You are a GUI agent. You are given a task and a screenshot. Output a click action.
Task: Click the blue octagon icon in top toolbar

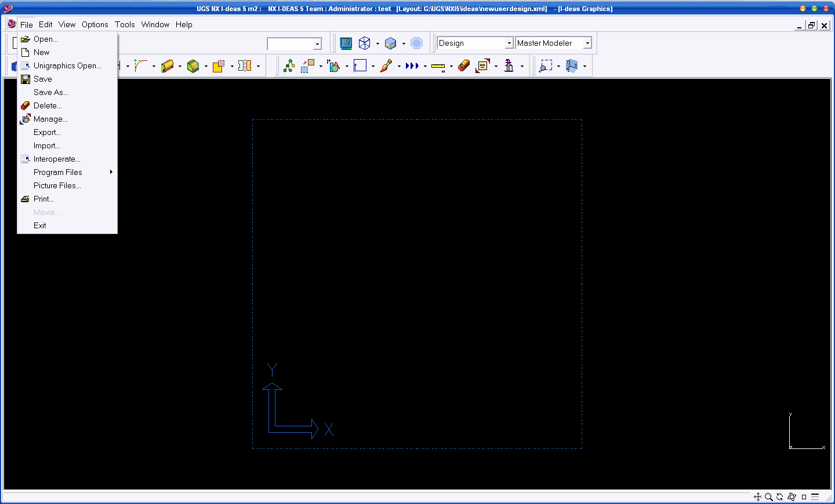(x=416, y=43)
